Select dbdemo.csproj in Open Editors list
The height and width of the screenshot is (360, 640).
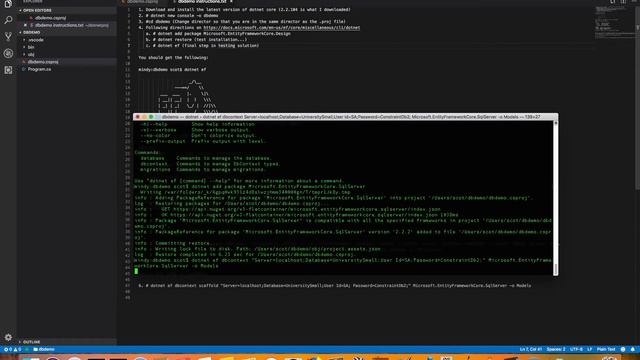[50, 18]
